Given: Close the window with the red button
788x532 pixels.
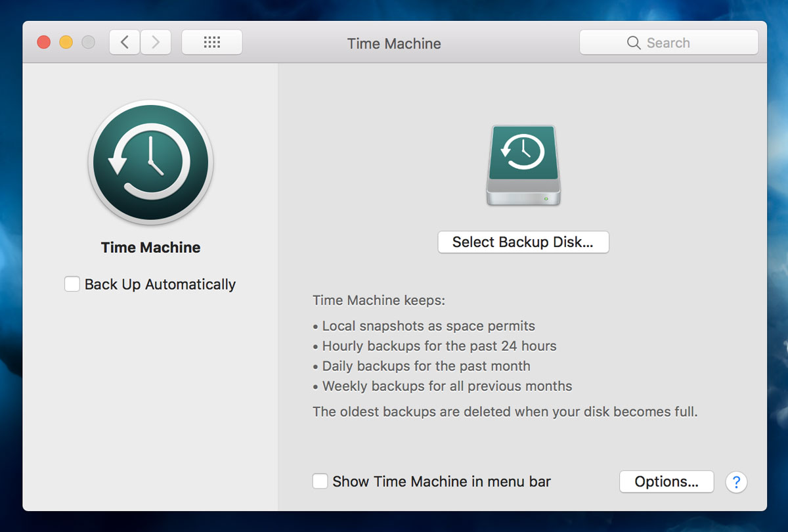Looking at the screenshot, I should [x=44, y=43].
